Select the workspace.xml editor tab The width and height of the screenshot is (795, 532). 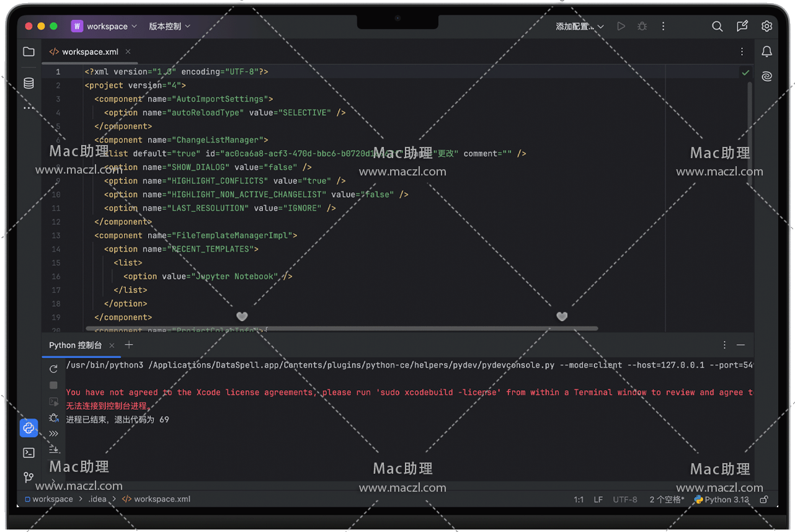click(x=90, y=52)
